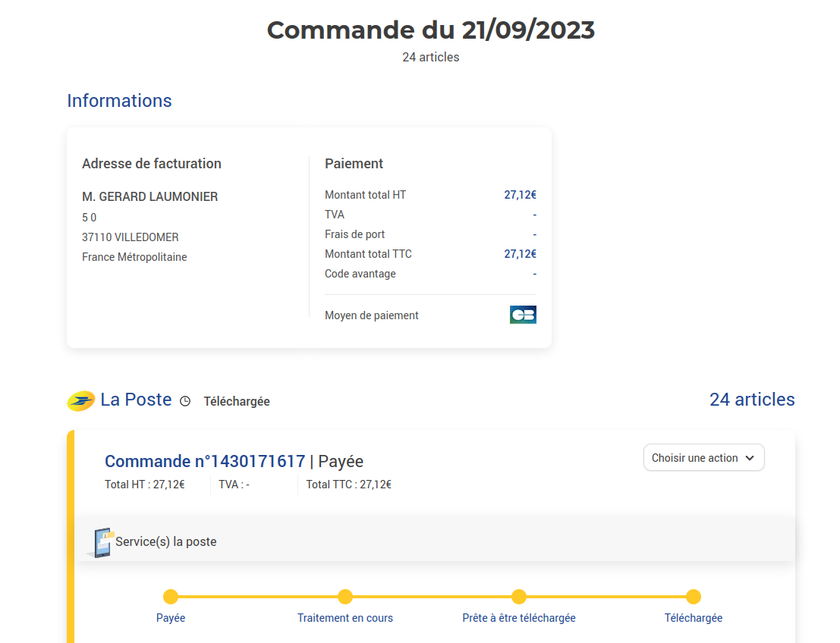Image resolution: width=840 pixels, height=643 pixels.
Task: Click the clock icon beside Téléchargée status
Action: coord(185,401)
